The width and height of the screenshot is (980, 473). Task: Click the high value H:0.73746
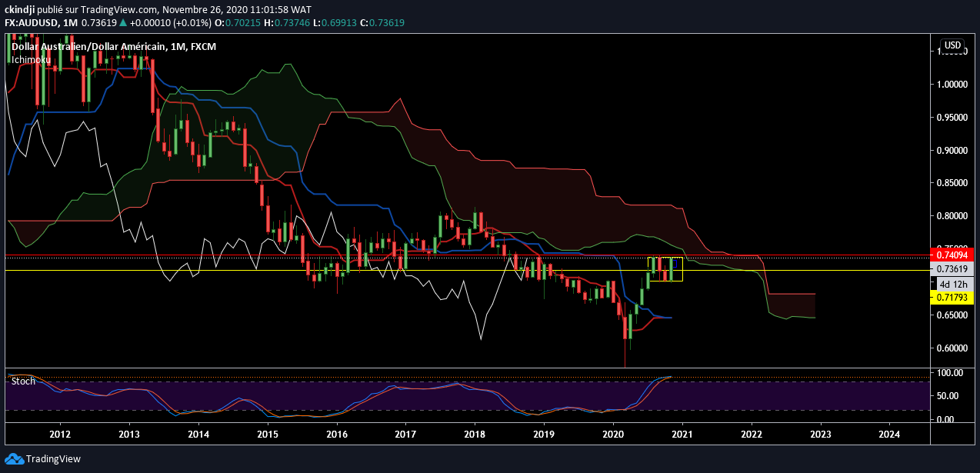click(286, 22)
